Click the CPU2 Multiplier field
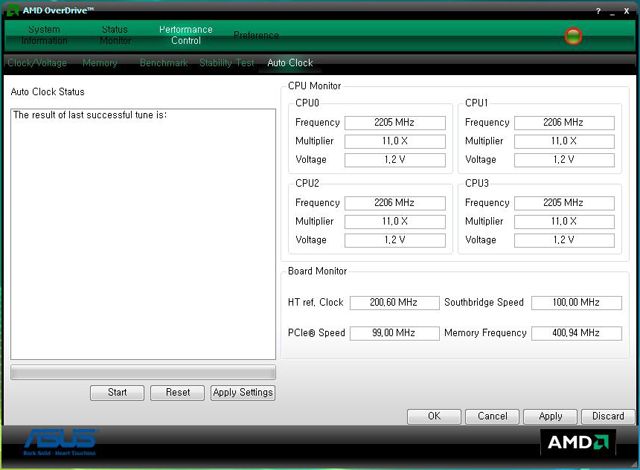This screenshot has height=470, width=640. [395, 222]
